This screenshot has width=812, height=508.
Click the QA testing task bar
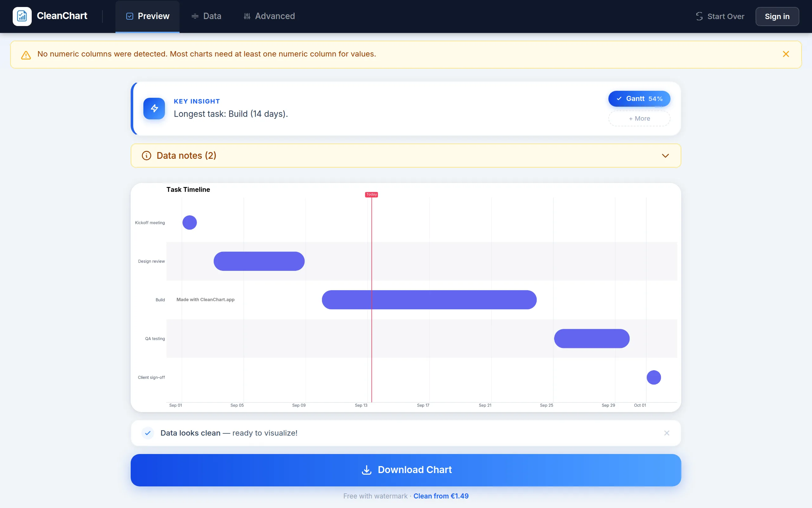[592, 338]
